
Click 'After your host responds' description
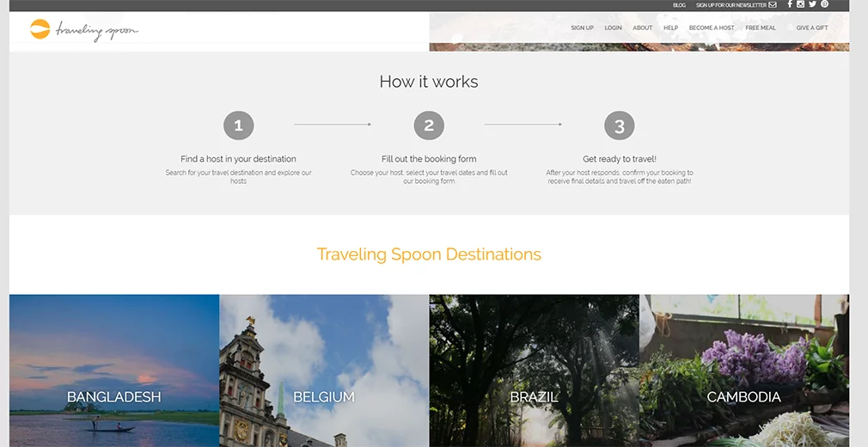coord(620,177)
